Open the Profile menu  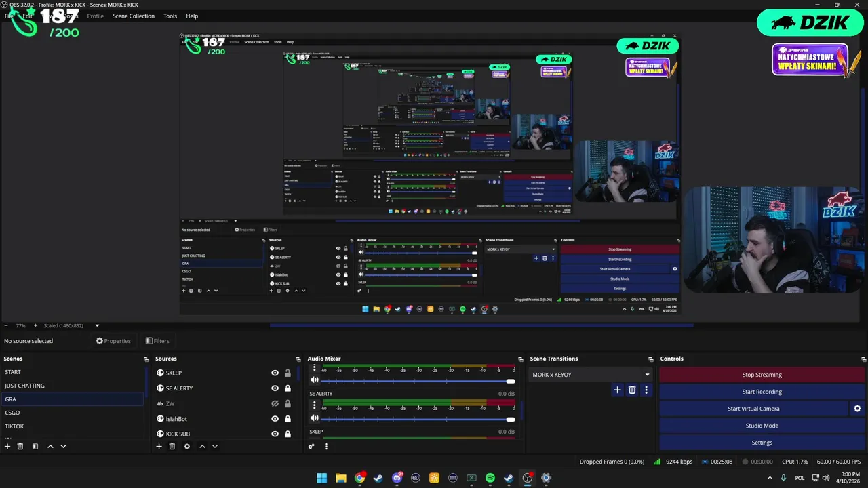coord(95,16)
